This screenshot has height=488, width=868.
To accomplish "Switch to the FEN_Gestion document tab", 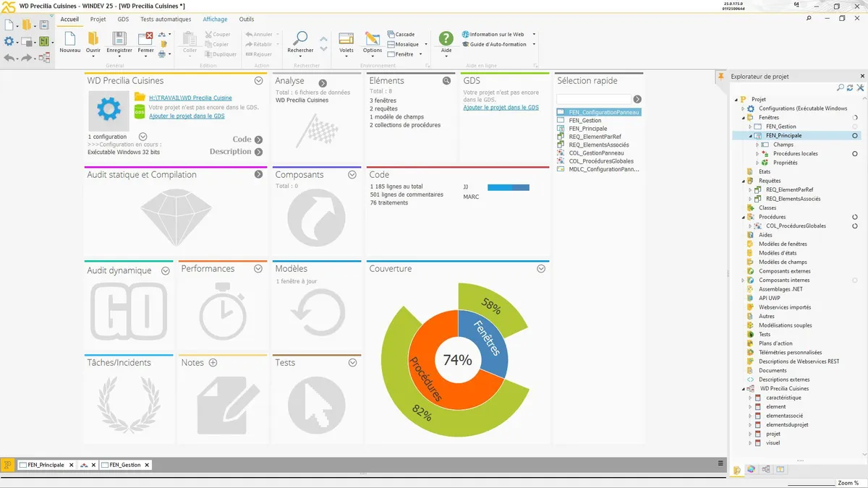I will click(126, 465).
